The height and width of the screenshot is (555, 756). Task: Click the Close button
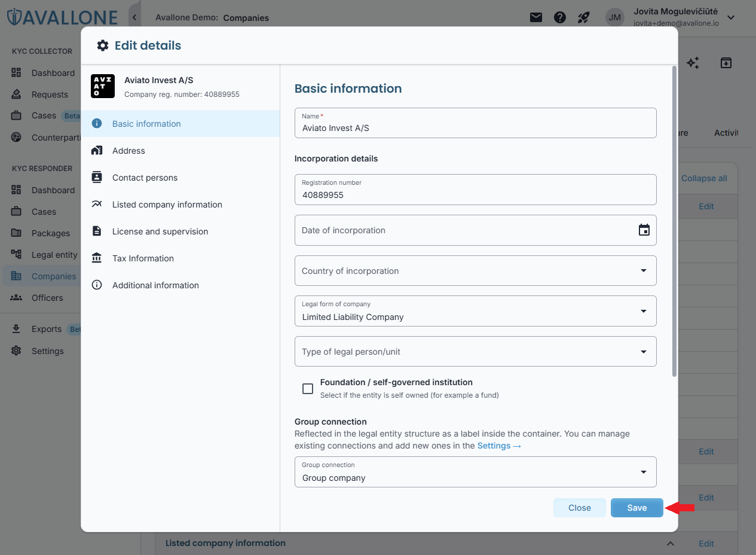point(580,508)
